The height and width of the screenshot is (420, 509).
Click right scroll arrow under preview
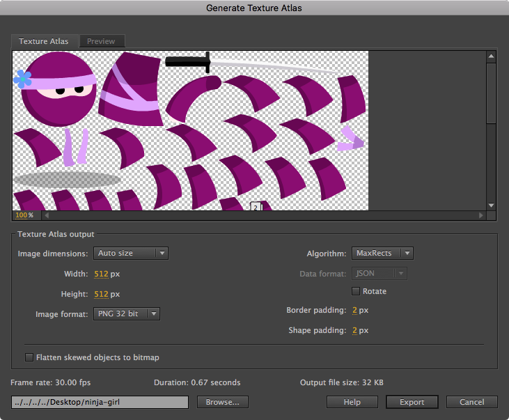click(480, 215)
